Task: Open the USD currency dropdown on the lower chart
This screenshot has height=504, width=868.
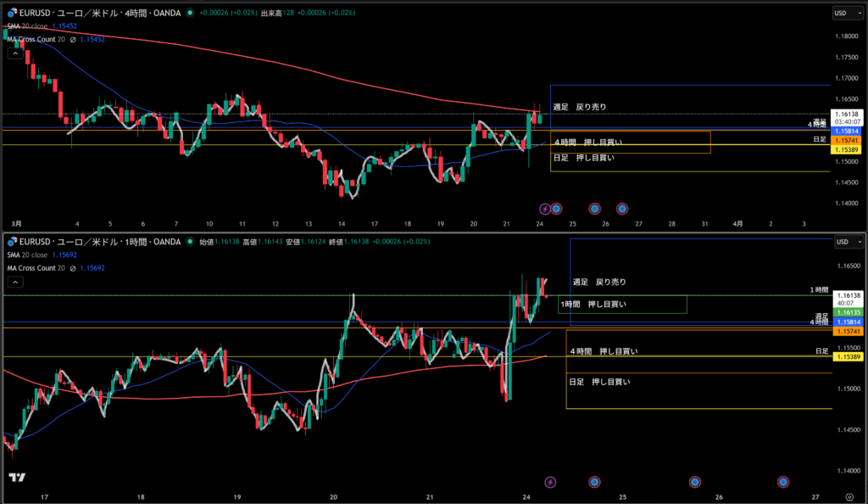Action: point(843,242)
